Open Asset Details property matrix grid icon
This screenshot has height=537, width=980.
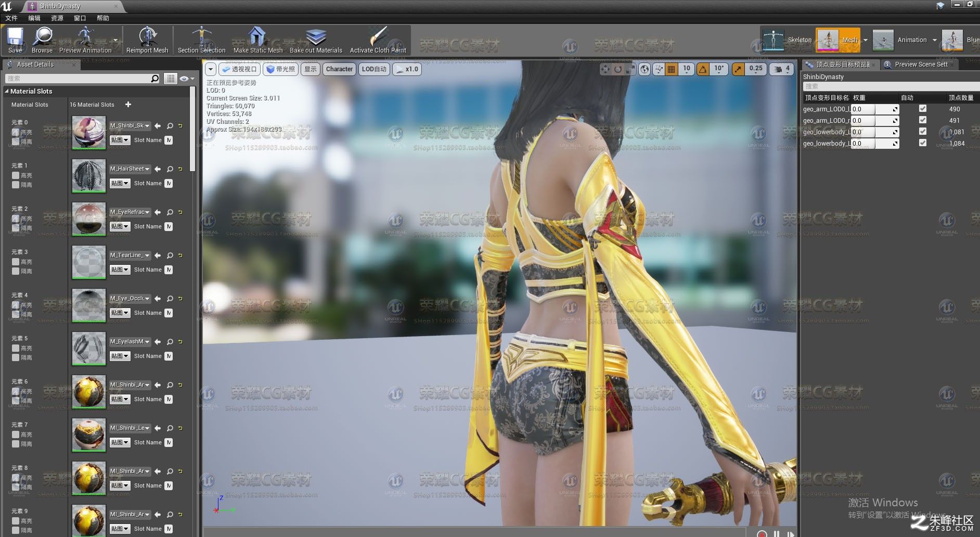(x=170, y=79)
